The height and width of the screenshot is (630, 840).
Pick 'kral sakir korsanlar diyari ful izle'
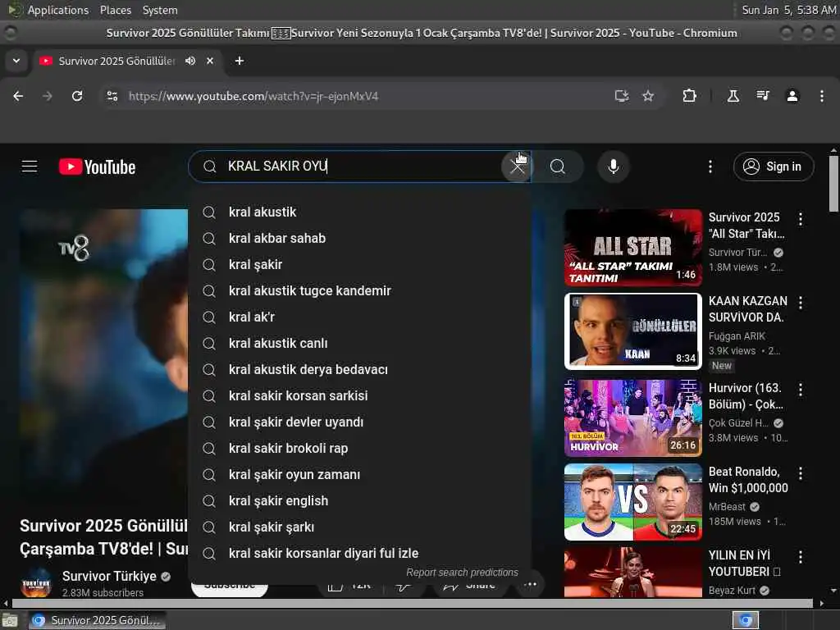coord(359,554)
